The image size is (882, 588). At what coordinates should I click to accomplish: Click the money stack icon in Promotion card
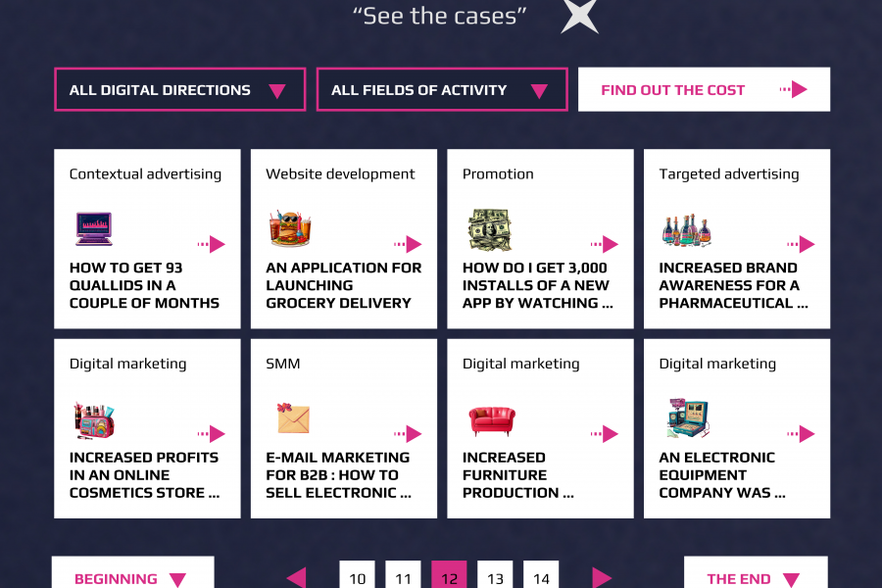pyautogui.click(x=489, y=229)
